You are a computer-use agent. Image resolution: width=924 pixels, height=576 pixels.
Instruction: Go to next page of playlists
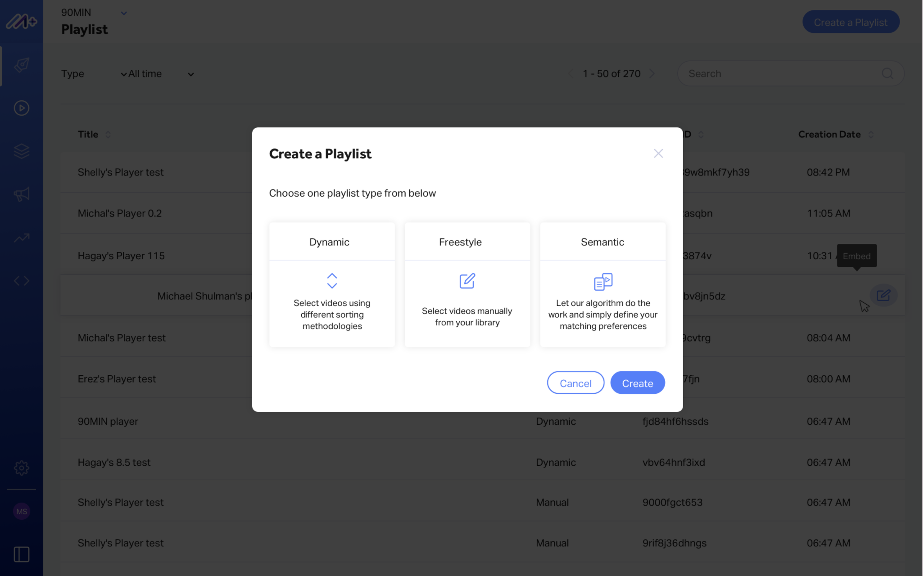point(652,73)
